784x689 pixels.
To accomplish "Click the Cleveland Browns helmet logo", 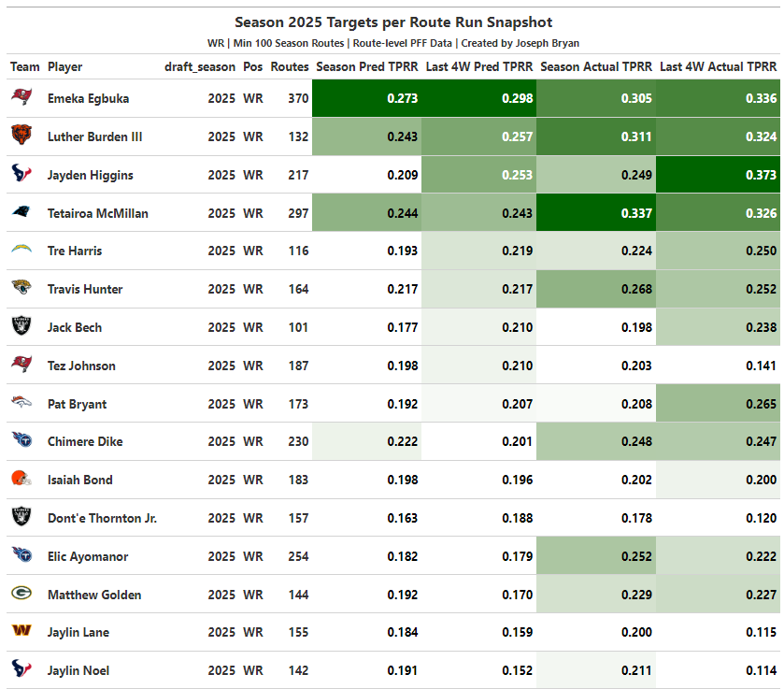I will pyautogui.click(x=21, y=480).
